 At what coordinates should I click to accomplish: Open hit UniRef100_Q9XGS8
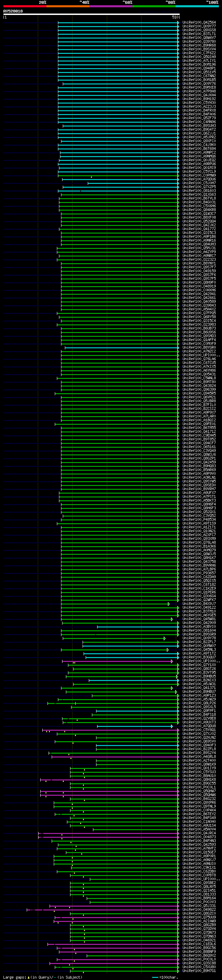(x=199, y=30)
